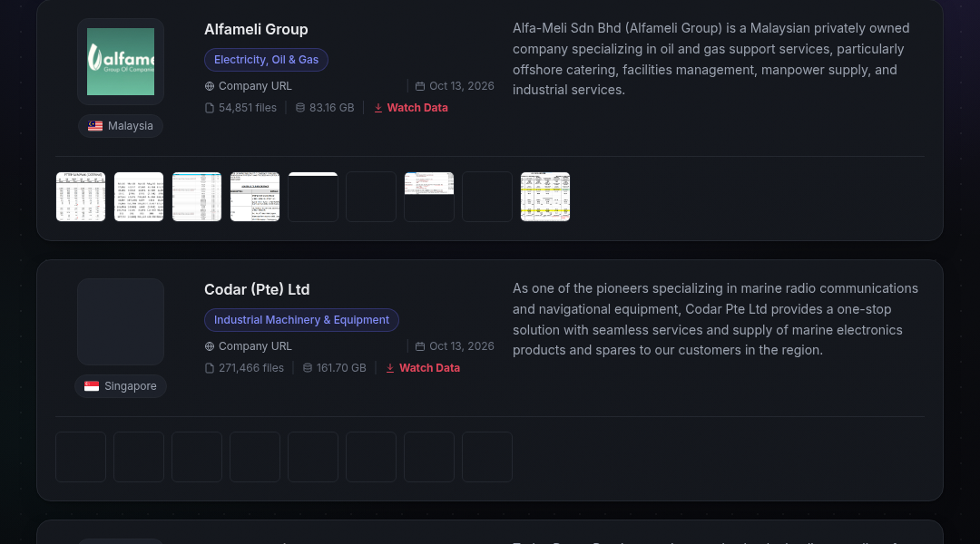980x544 pixels.
Task: Click the file icon beside 54,851 files
Action: tap(210, 108)
